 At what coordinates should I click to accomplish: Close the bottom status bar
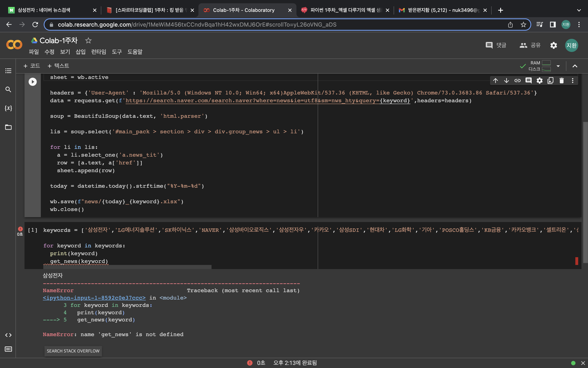coord(583,363)
